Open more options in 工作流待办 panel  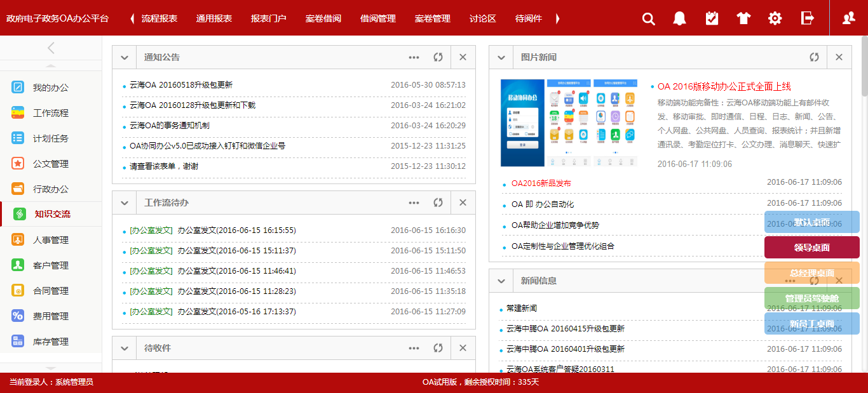tap(414, 203)
